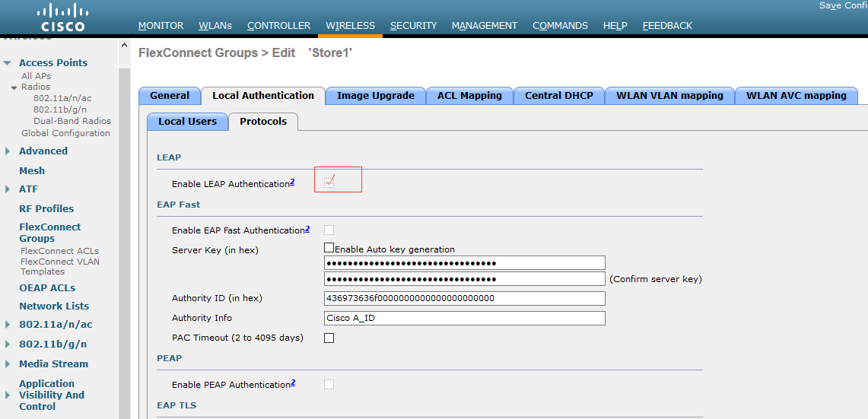Toggle Enable EAP Fast Authentication checkbox
The image size is (868, 419).
pos(329,230)
